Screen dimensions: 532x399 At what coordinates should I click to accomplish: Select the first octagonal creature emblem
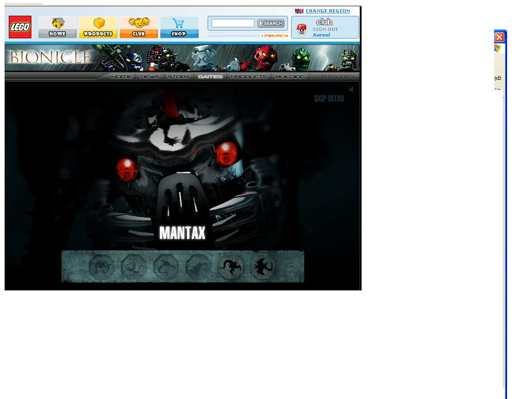pyautogui.click(x=101, y=266)
